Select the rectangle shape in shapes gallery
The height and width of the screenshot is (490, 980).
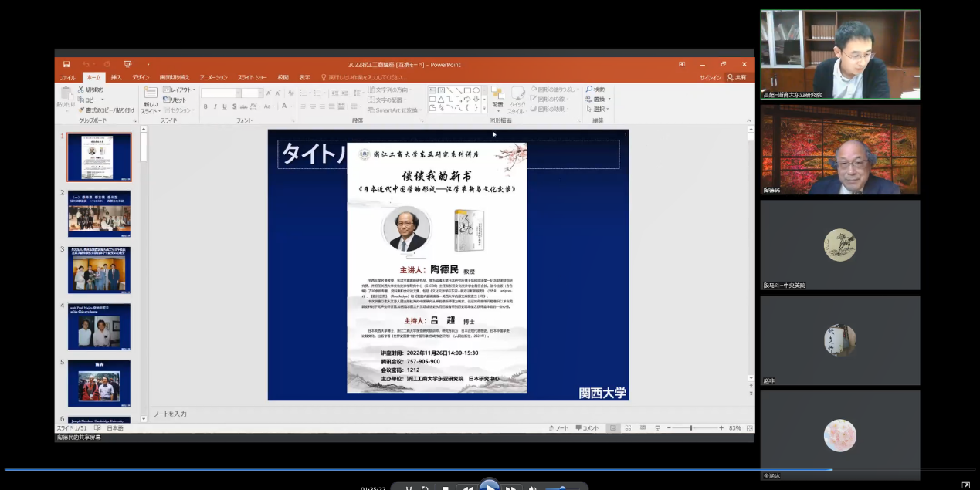coord(467,90)
